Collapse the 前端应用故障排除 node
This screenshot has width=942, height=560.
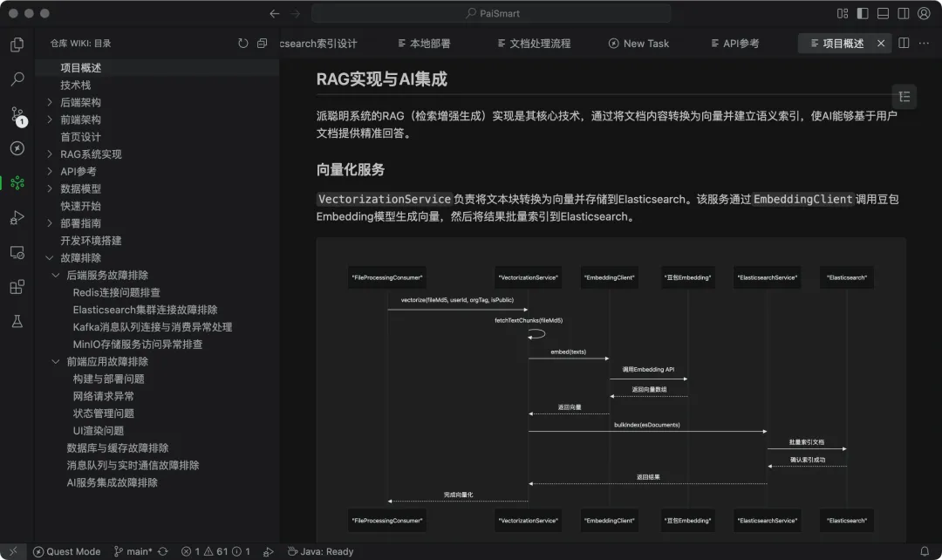(x=56, y=362)
